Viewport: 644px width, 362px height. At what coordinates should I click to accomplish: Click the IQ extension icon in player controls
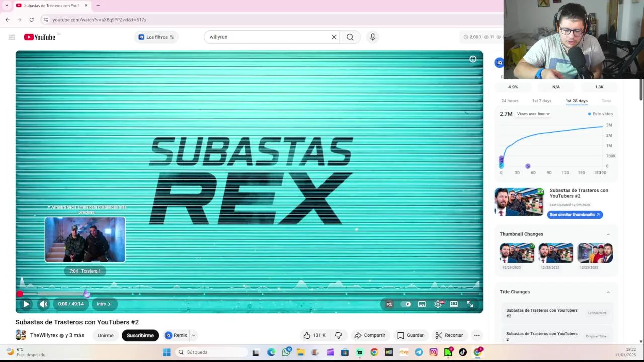tap(389, 304)
